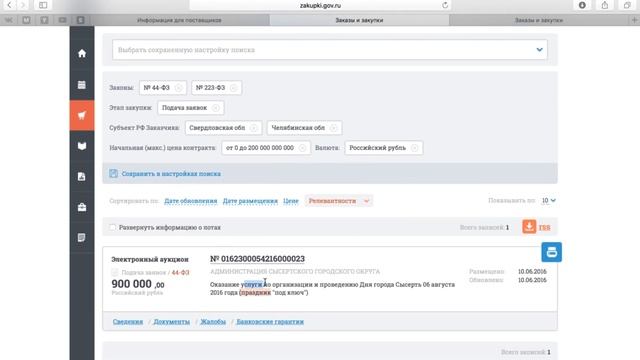Open the briefcase section in the sidebar
Image resolution: width=640 pixels, height=360 pixels.
82,207
